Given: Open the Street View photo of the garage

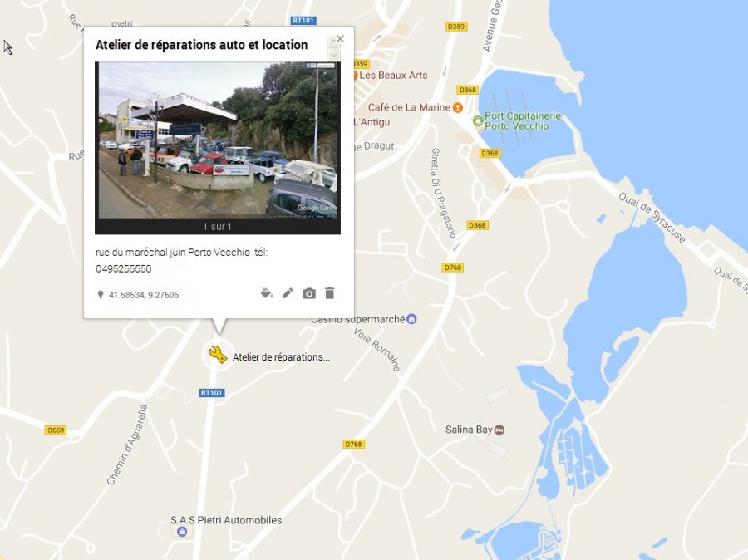Looking at the screenshot, I should tap(218, 140).
